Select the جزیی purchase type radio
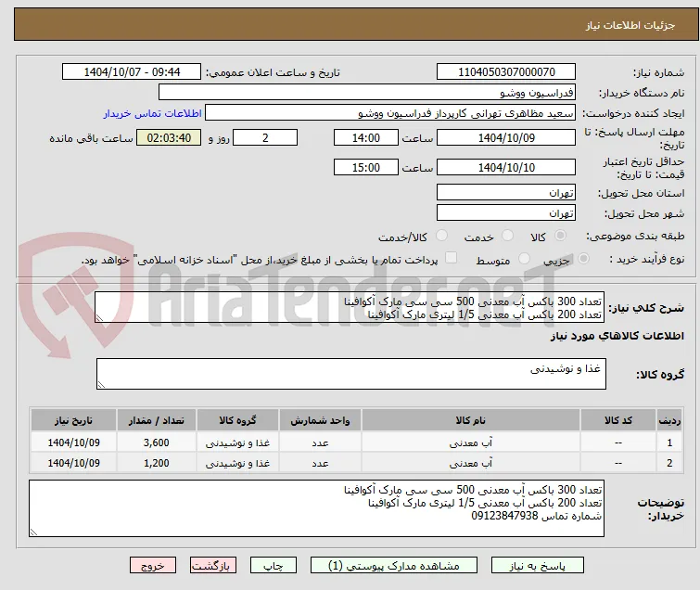The image size is (700, 590). (583, 259)
